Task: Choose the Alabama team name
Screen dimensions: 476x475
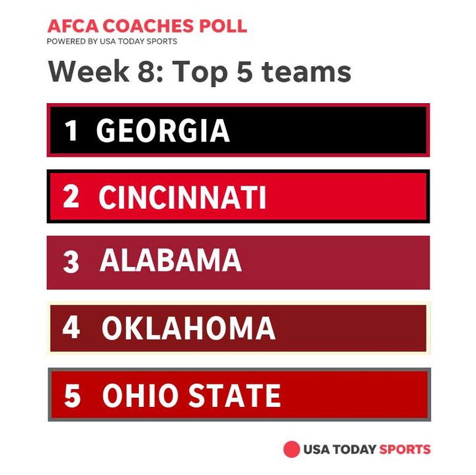Action: tap(171, 262)
